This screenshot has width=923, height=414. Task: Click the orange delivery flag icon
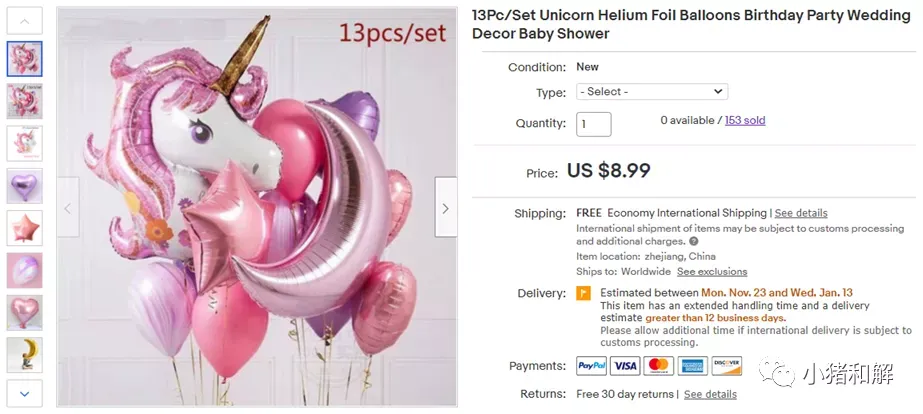[x=583, y=293]
